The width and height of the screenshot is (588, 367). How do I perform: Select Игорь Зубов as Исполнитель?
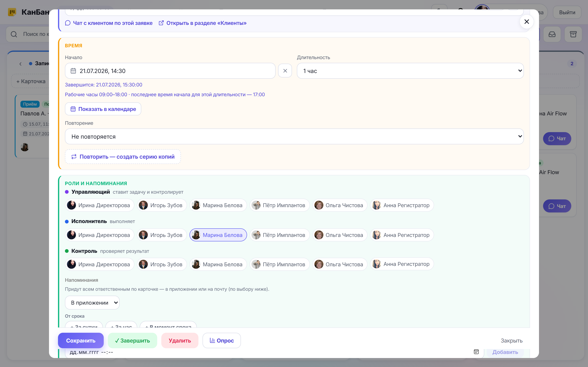[161, 235]
